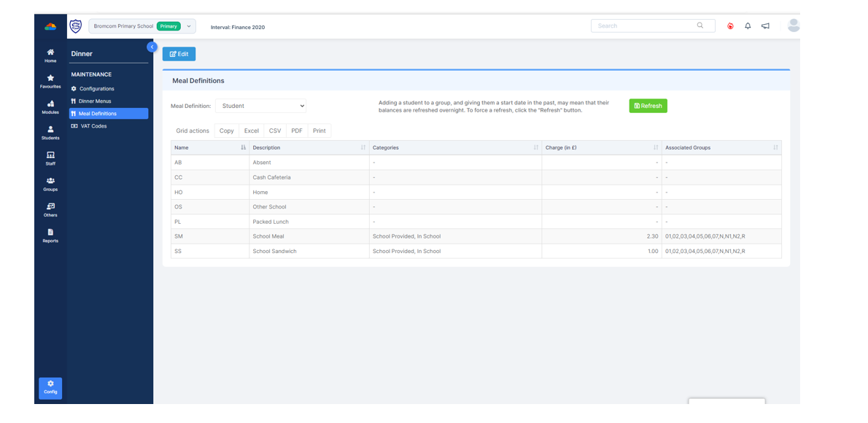Sort the table by Charge column

pyautogui.click(x=601, y=147)
